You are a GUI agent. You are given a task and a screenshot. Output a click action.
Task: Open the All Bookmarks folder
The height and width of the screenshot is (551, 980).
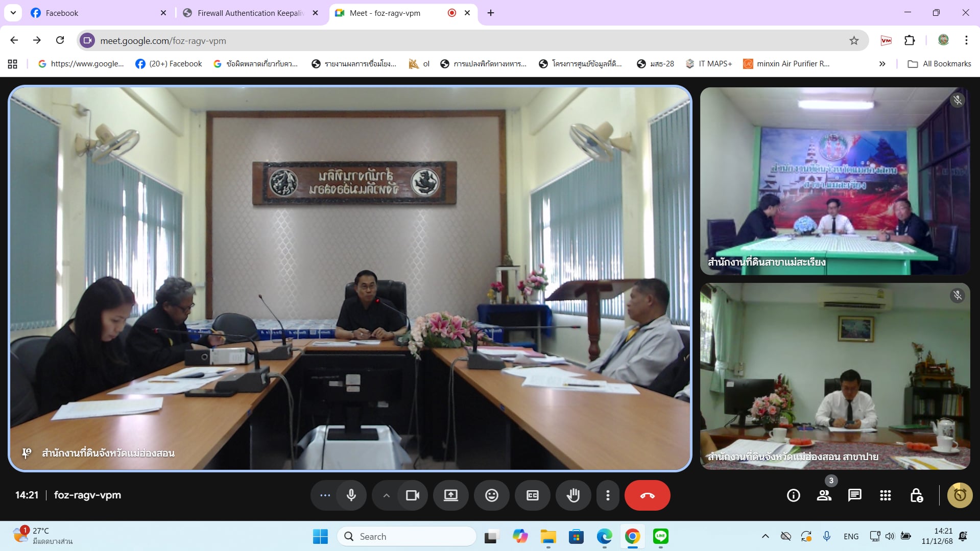(940, 64)
